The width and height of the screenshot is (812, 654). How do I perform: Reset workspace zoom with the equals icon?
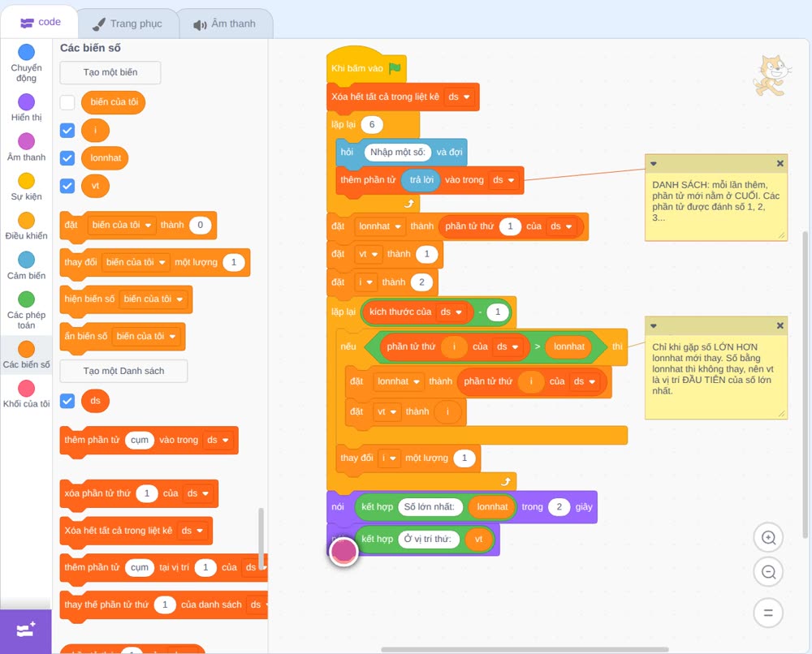pos(768,613)
